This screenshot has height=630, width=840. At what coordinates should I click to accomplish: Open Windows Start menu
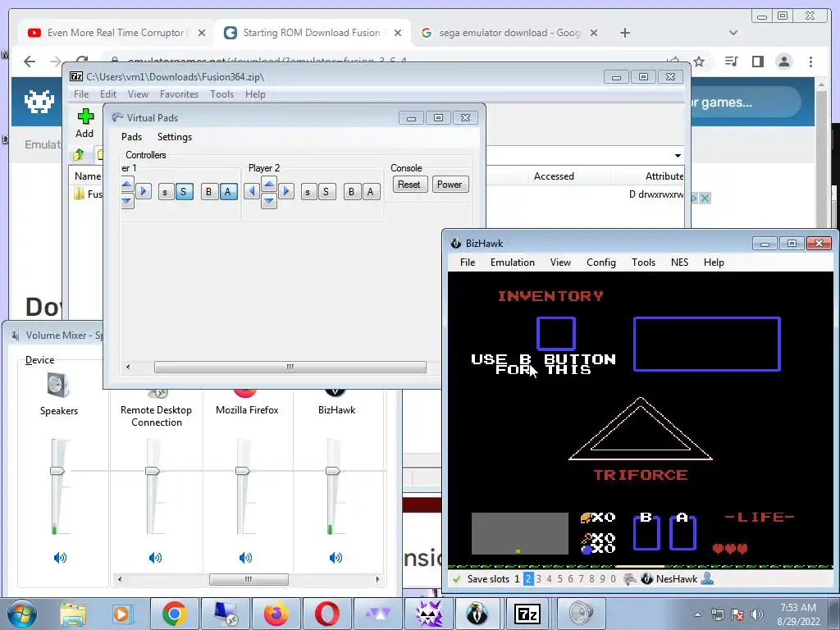21,614
